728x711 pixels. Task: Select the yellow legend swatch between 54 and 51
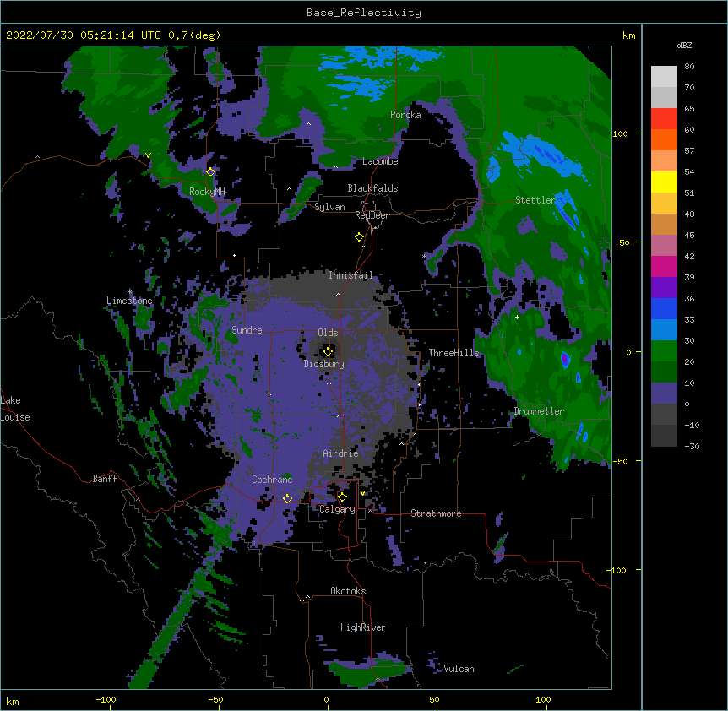pos(664,182)
